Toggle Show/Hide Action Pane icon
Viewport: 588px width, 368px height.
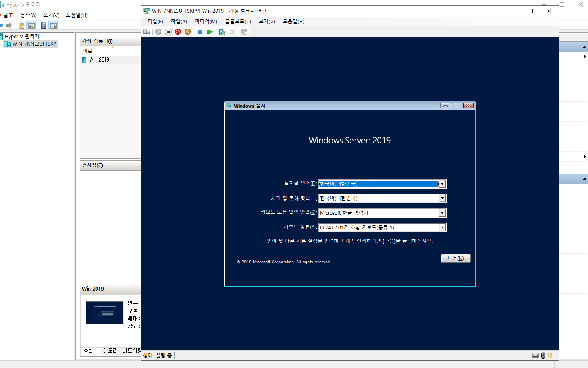(x=53, y=25)
